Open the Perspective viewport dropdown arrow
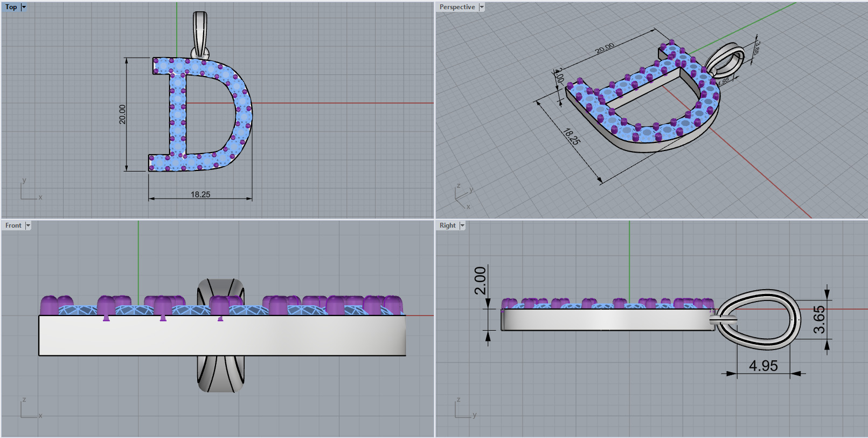The height and width of the screenshot is (438, 868). point(482,7)
